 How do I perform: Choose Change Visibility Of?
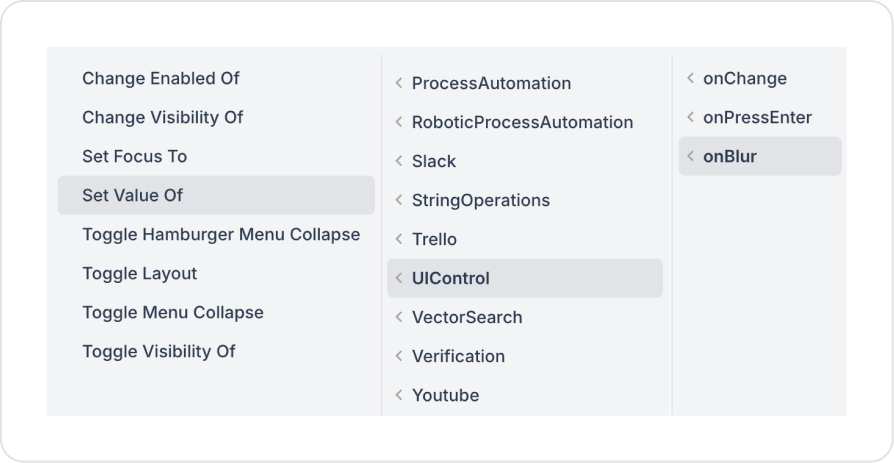coord(163,118)
